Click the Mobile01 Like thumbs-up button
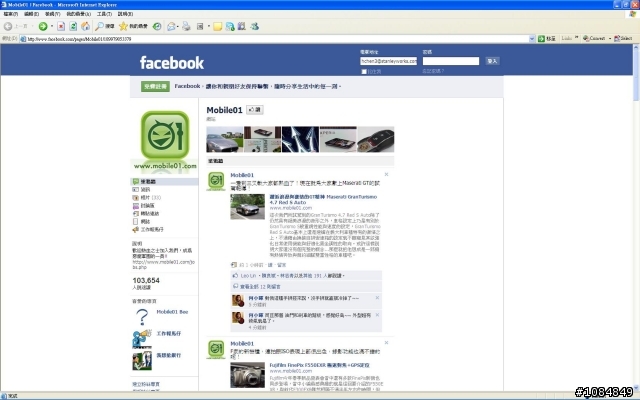 point(255,110)
